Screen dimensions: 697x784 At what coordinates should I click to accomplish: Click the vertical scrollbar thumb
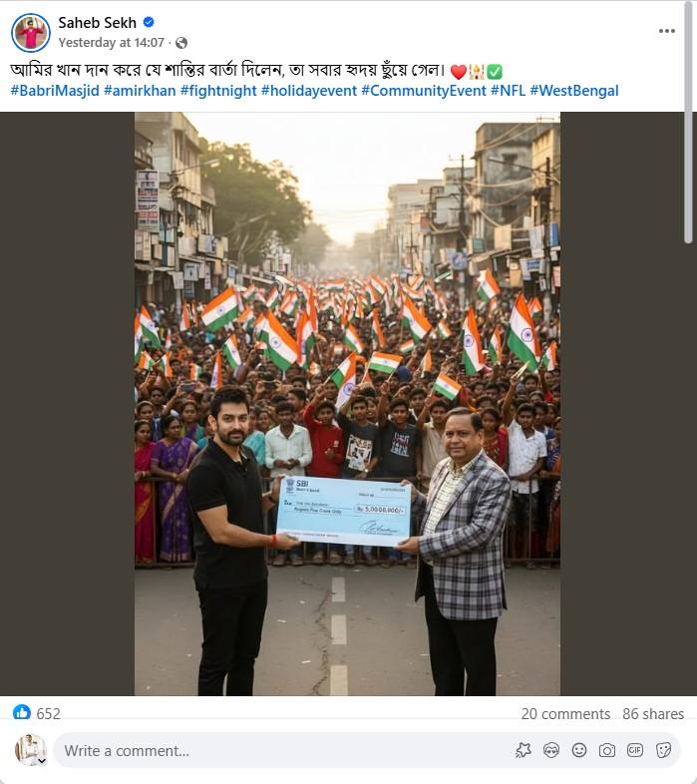click(688, 123)
